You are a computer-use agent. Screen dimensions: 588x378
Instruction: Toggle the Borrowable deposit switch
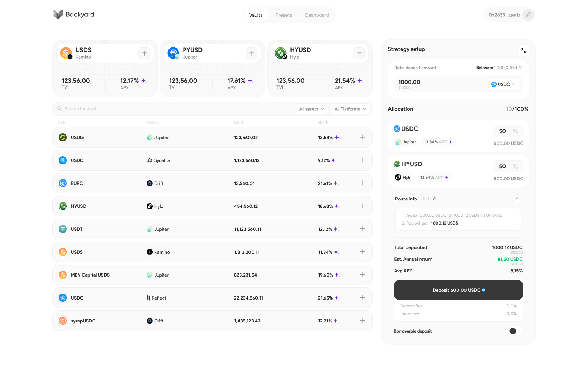tap(516, 331)
